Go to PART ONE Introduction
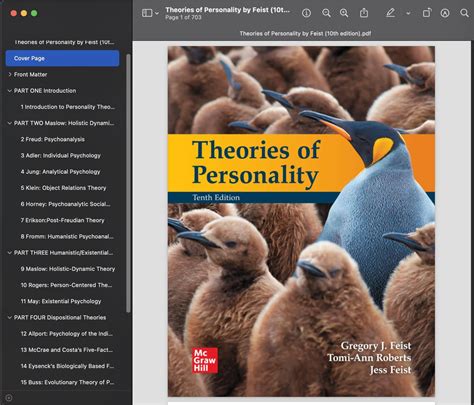Screen dimensions: 474x405 coord(45,91)
